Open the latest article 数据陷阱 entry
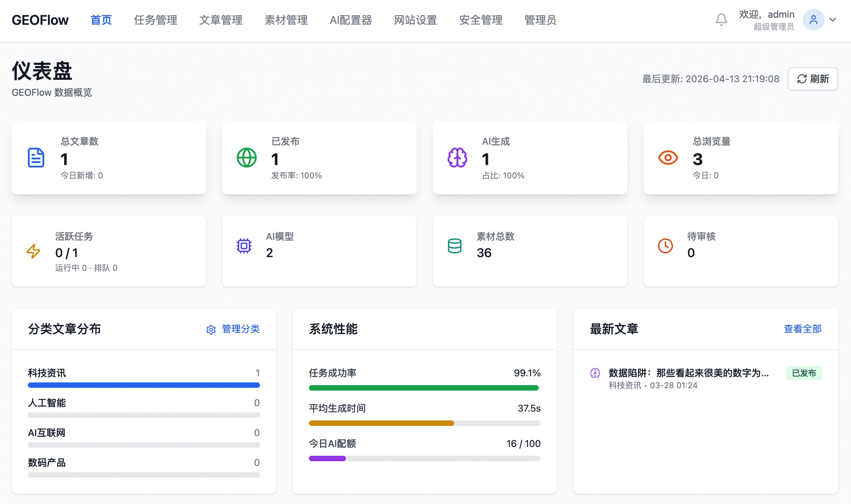The height and width of the screenshot is (504, 851). click(x=688, y=373)
